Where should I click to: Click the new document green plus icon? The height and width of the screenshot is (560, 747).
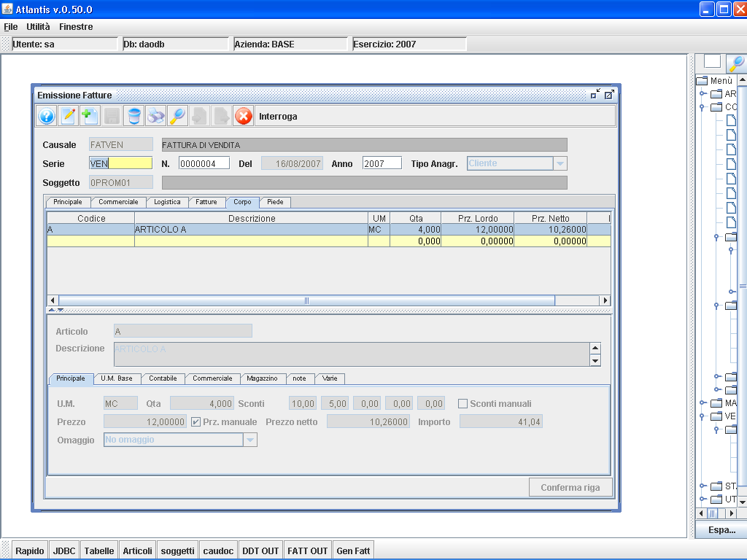point(89,116)
